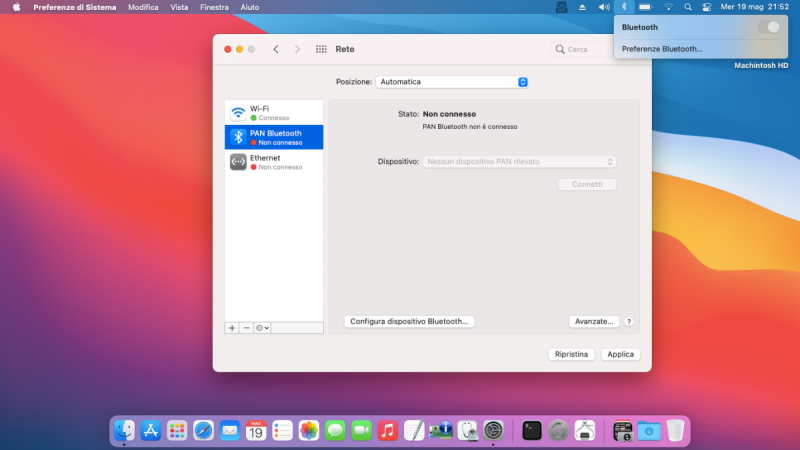Image resolution: width=800 pixels, height=450 pixels.
Task: Expand the Posizione dropdown set to Automatica
Action: click(452, 82)
